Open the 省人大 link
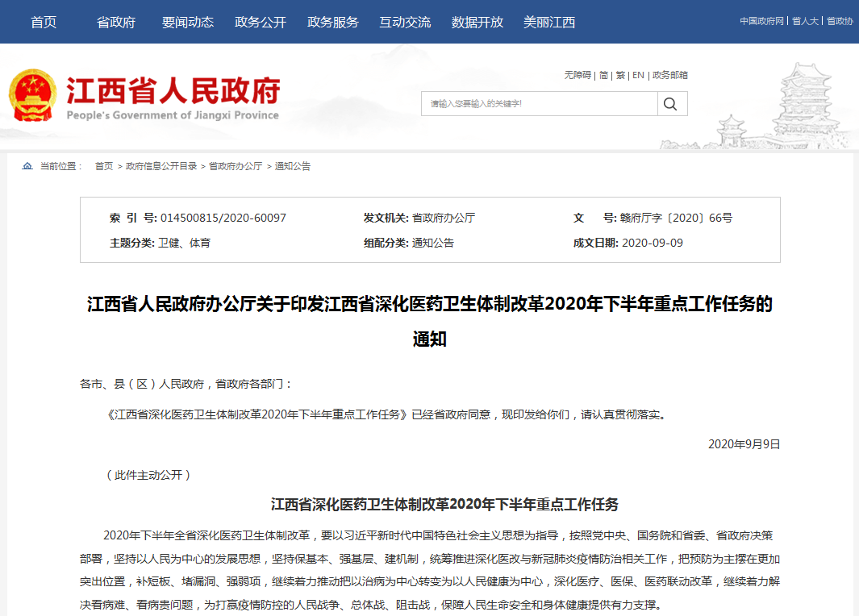Screen dimensions: 859x616 pyautogui.click(x=805, y=21)
